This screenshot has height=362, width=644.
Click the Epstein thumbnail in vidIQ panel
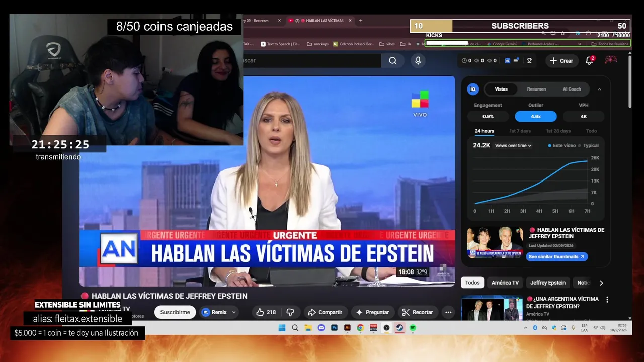[495, 243]
